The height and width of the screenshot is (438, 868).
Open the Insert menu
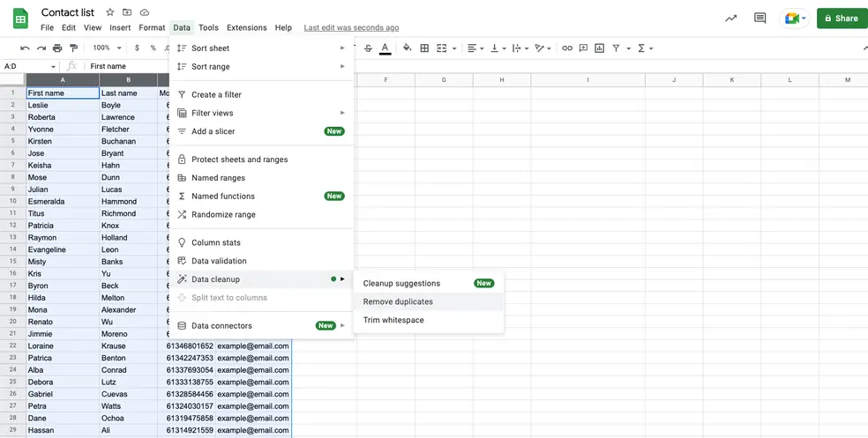[x=120, y=27]
